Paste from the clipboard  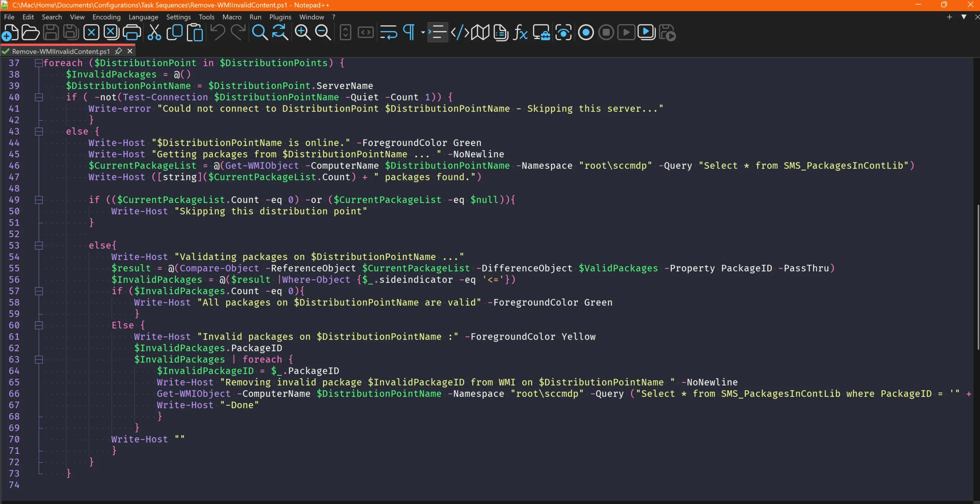[194, 32]
